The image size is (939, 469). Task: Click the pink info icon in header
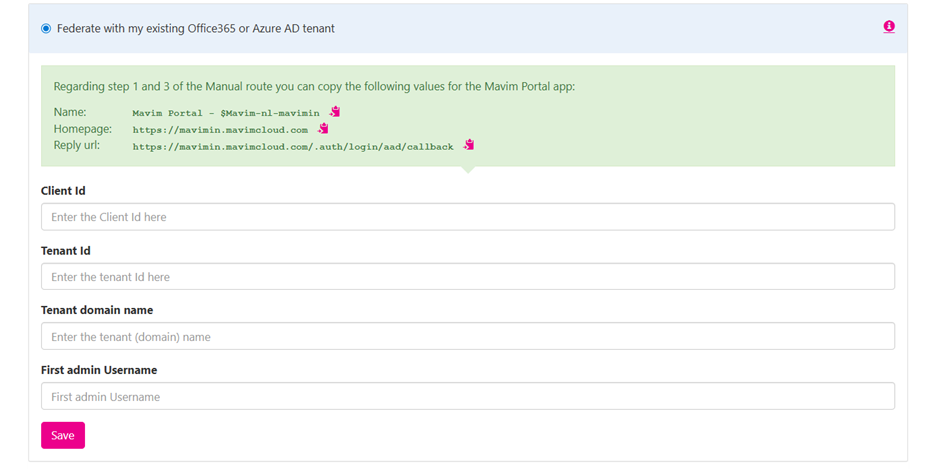[888, 27]
